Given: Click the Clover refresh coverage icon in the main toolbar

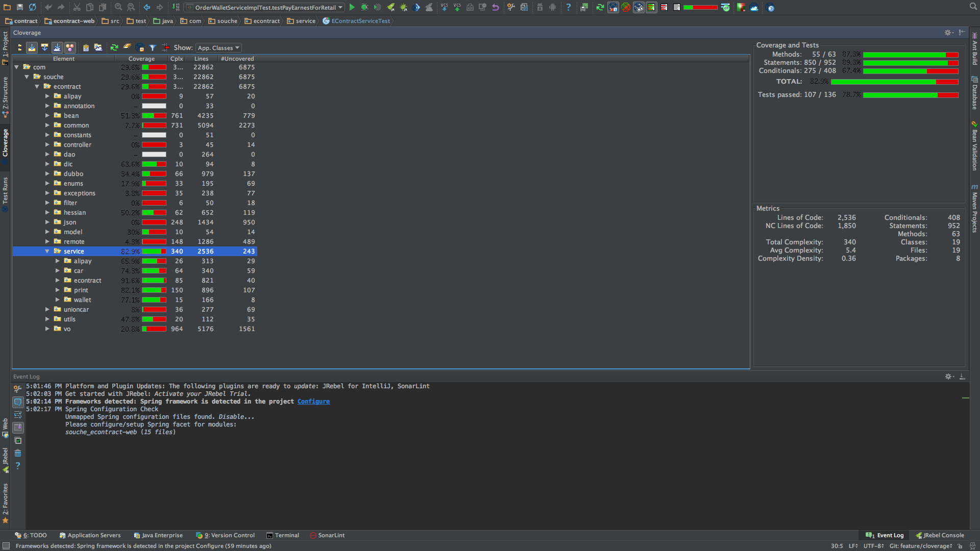Looking at the screenshot, I should point(600,7).
